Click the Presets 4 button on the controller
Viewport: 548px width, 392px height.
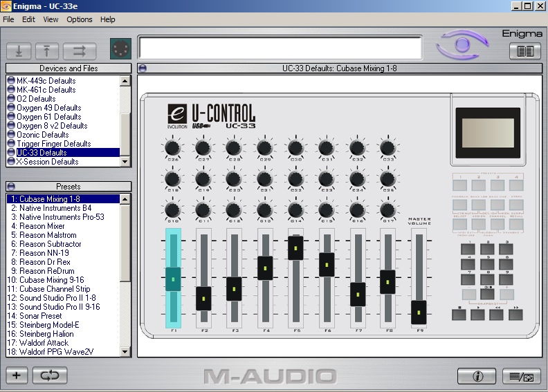point(516,185)
